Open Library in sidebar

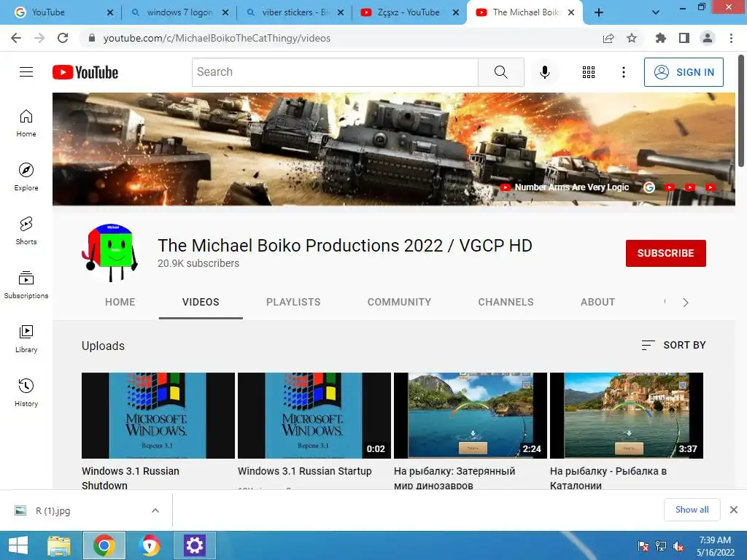coord(26,338)
